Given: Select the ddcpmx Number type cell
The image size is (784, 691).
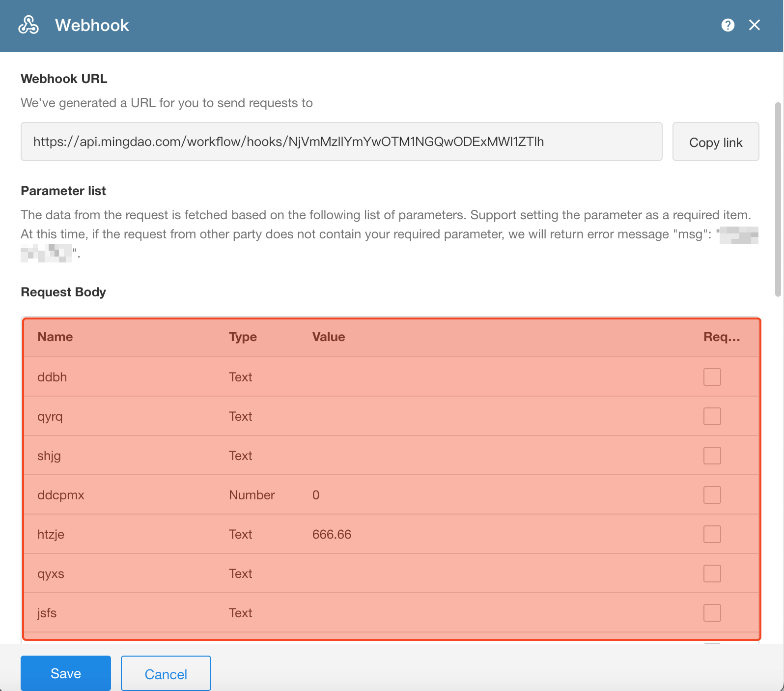Looking at the screenshot, I should click(252, 495).
